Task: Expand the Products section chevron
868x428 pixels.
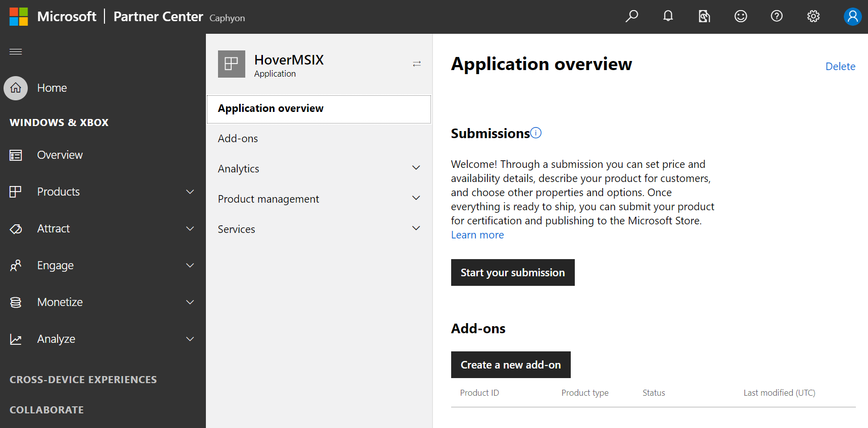Action: (190, 192)
